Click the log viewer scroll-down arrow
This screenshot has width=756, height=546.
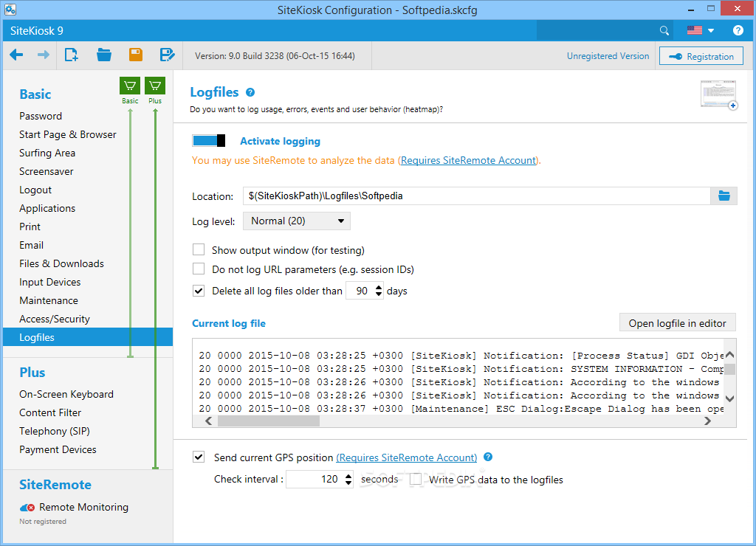point(729,398)
